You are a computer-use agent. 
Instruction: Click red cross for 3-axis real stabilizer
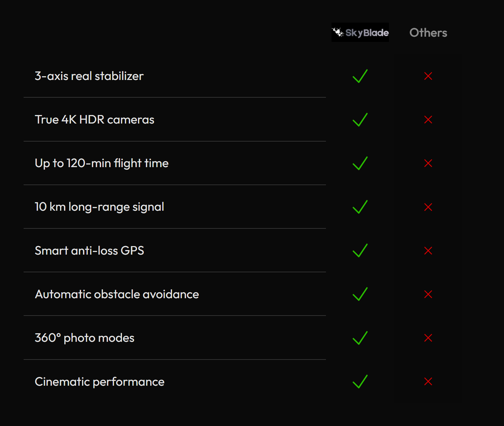pyautogui.click(x=428, y=76)
